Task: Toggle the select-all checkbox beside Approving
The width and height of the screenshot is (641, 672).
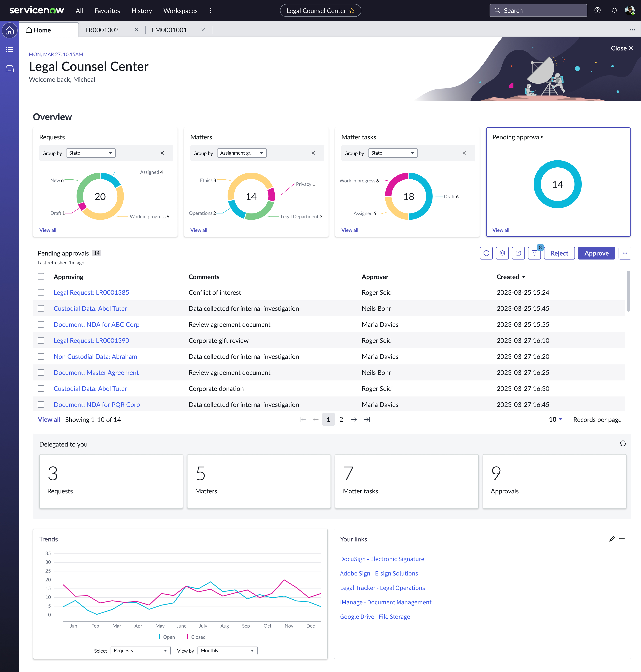Action: click(x=41, y=276)
